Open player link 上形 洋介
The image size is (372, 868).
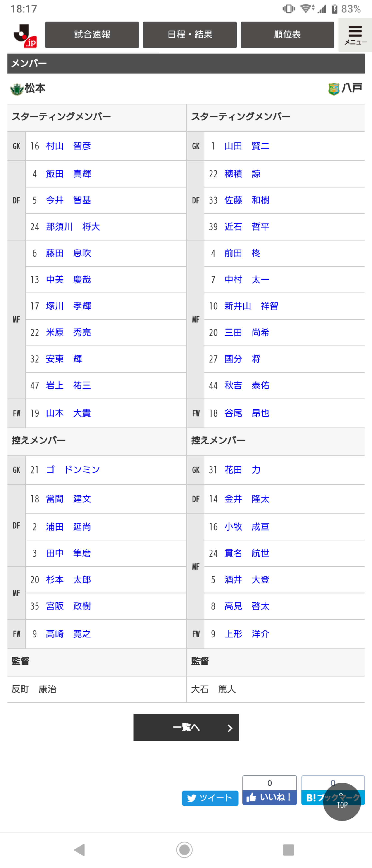(247, 634)
